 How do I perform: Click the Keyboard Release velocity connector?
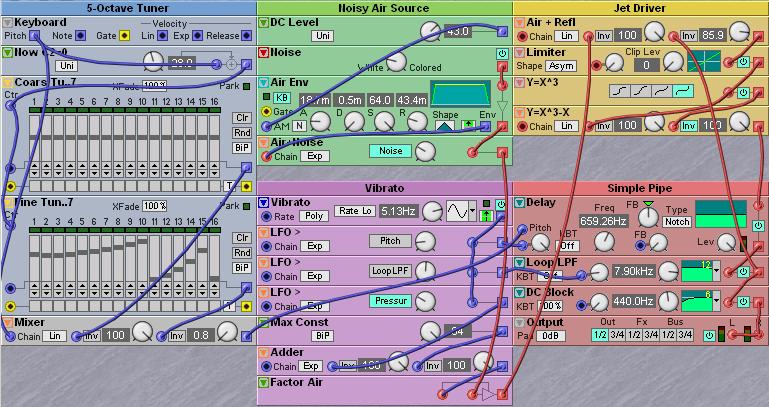[247, 35]
